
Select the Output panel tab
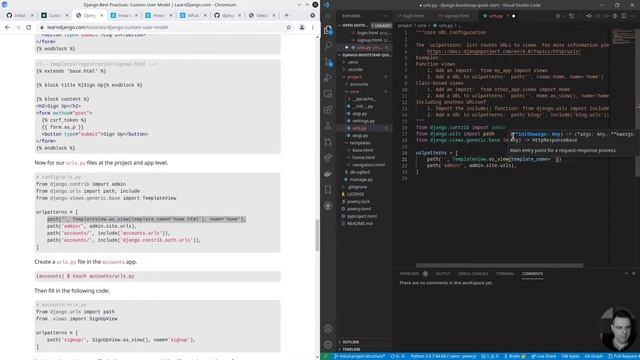click(442, 273)
